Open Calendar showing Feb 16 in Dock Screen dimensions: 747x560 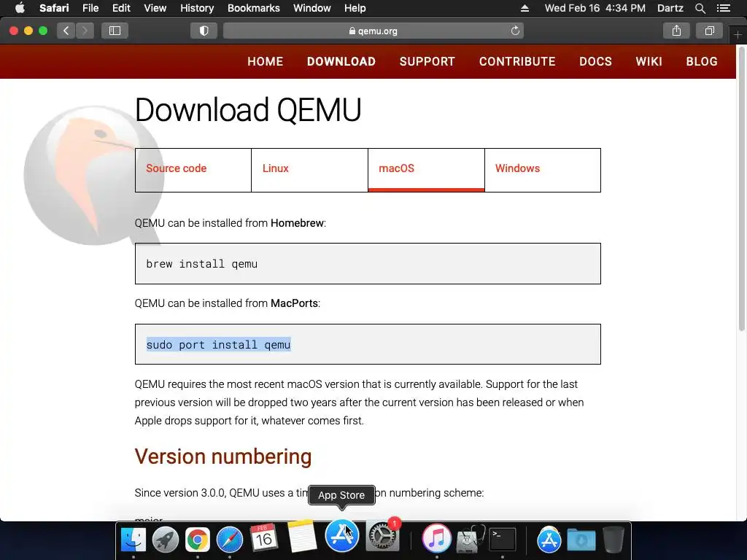[264, 537]
